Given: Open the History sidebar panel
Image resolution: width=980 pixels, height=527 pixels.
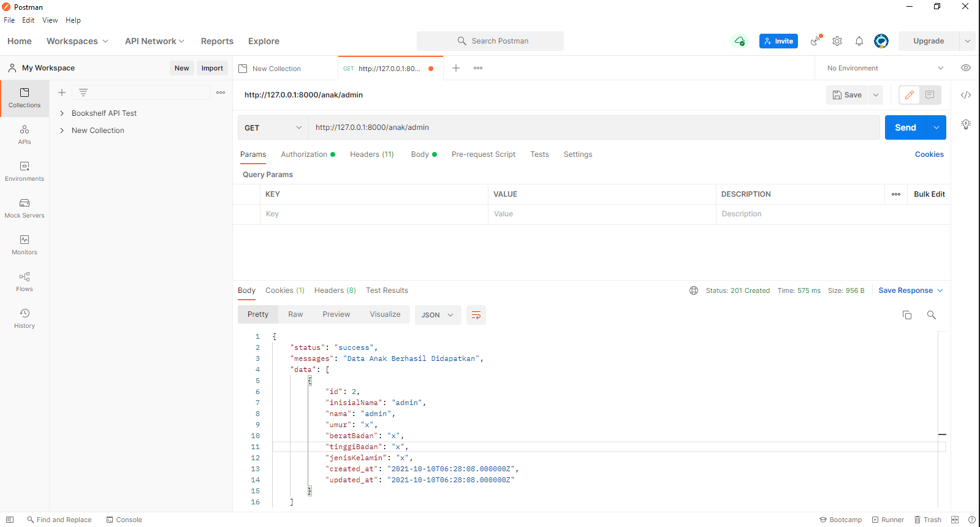Looking at the screenshot, I should coord(25,319).
